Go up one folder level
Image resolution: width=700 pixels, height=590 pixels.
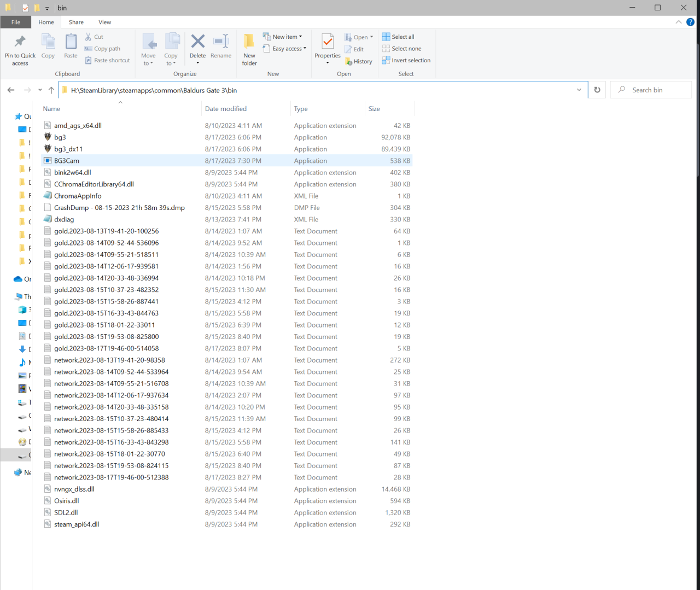[51, 90]
